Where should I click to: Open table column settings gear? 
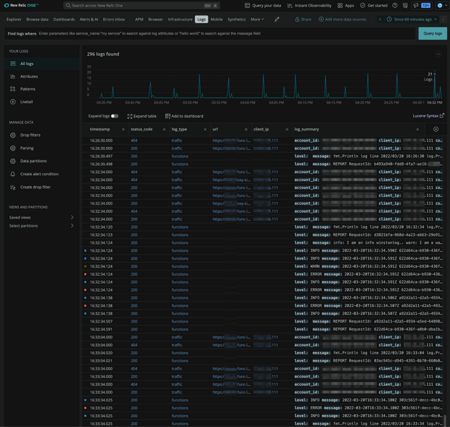tap(436, 129)
